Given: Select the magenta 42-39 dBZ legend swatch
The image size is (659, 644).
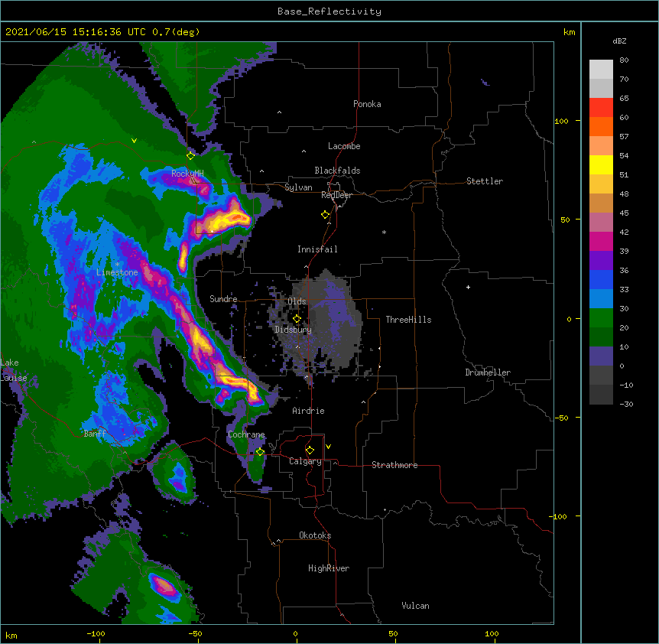Looking at the screenshot, I should tap(601, 241).
